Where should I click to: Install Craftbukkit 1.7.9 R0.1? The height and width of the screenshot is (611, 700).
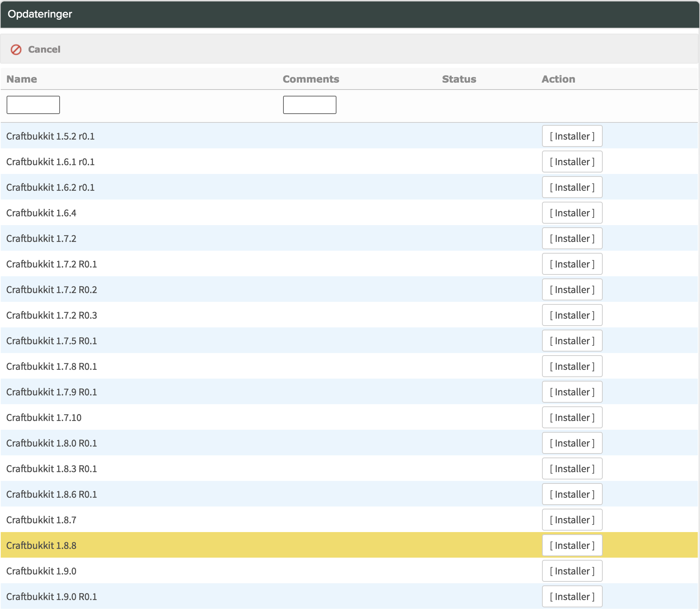(x=572, y=392)
